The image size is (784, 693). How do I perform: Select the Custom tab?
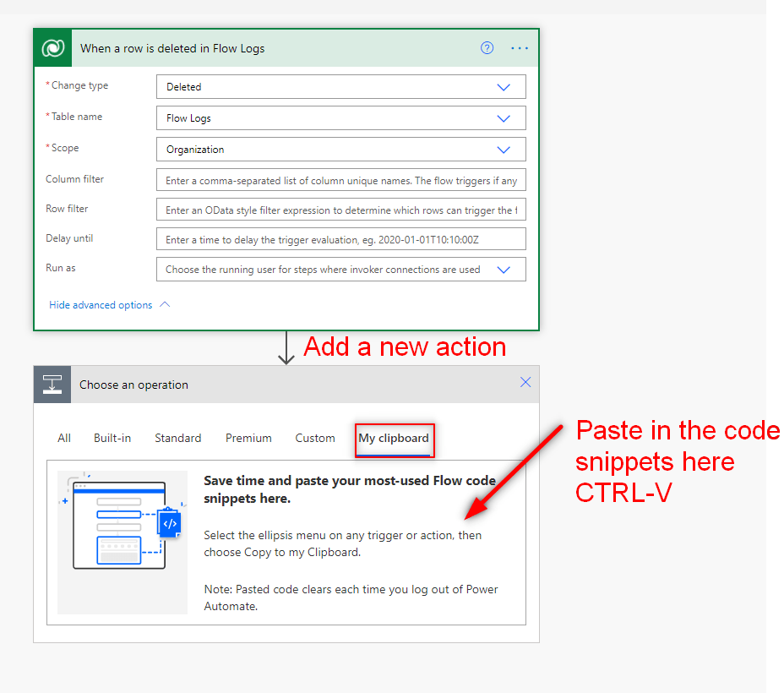pyautogui.click(x=315, y=438)
